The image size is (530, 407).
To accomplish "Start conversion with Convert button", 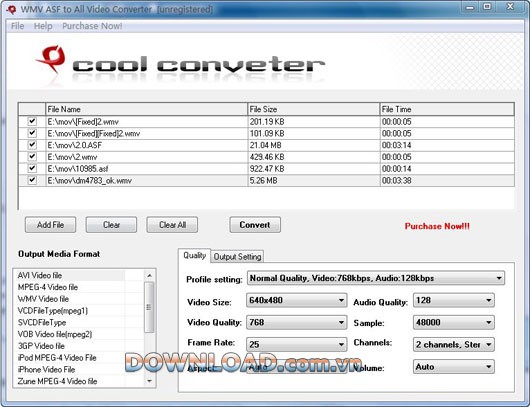I will coord(255,225).
